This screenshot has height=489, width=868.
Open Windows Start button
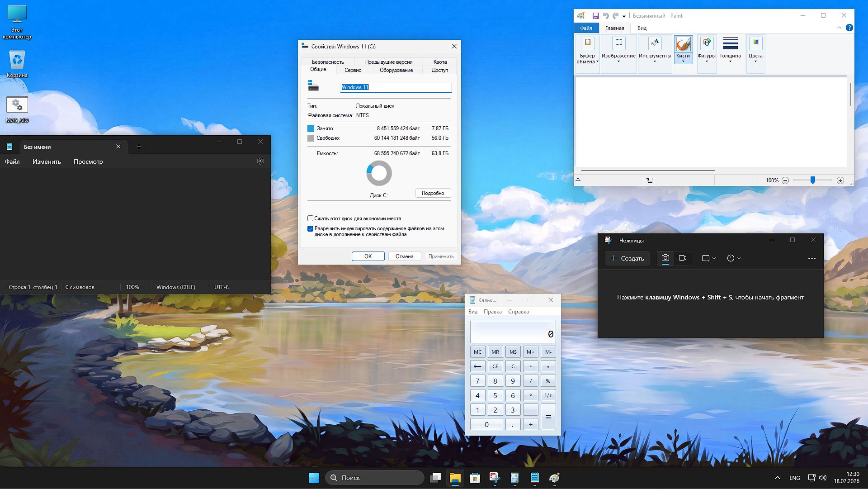(x=314, y=478)
